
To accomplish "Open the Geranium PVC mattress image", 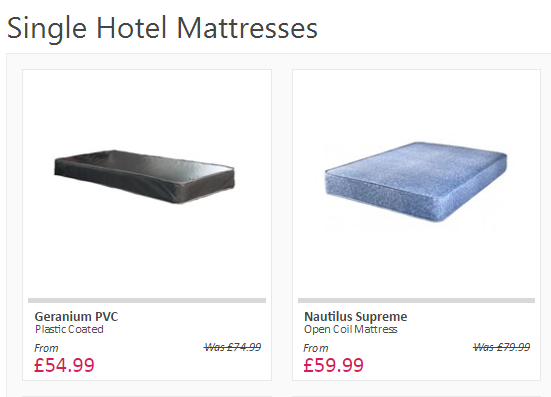I will [144, 176].
